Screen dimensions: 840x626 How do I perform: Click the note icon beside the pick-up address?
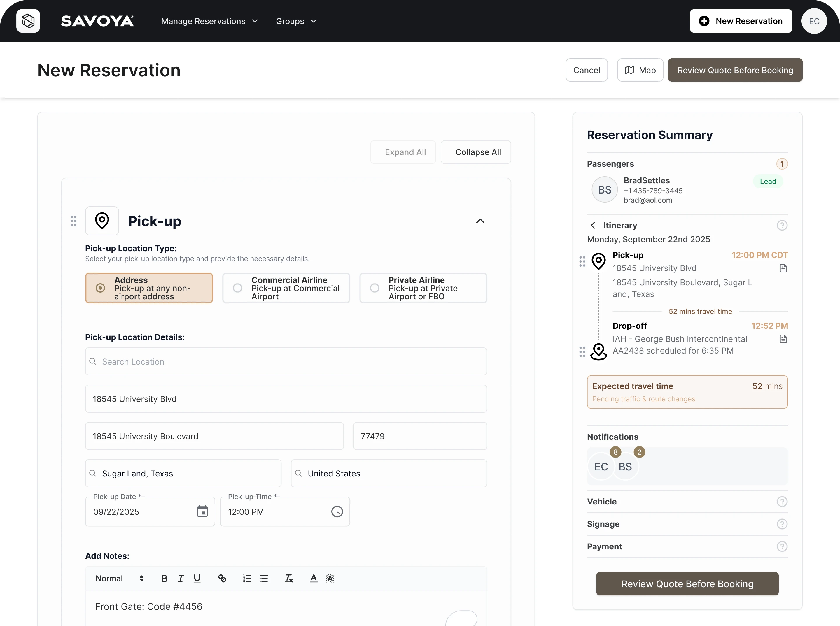(783, 268)
